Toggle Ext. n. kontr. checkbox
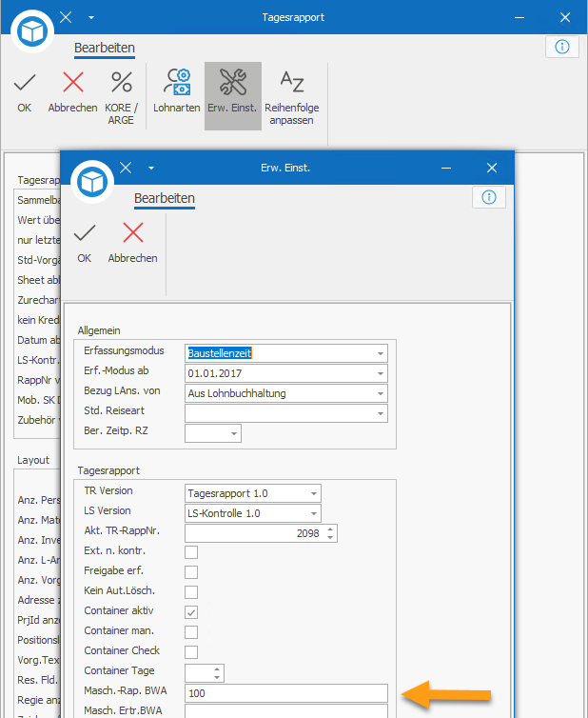 pyautogui.click(x=191, y=552)
